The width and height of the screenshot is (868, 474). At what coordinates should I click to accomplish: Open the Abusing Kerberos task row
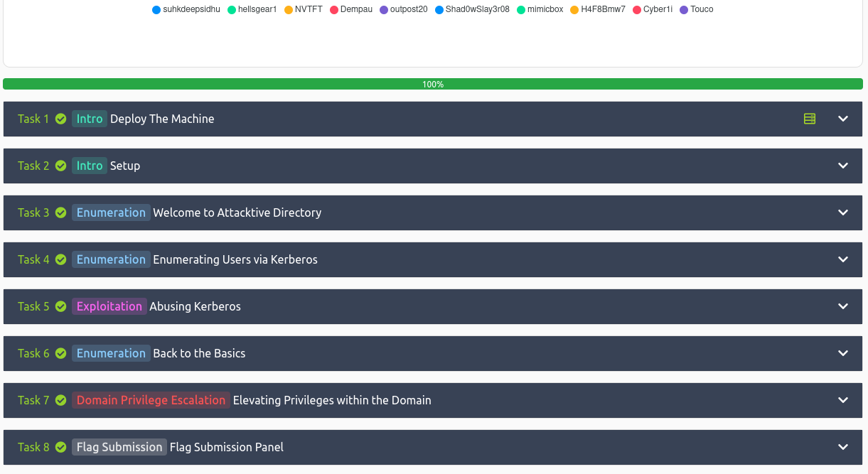click(x=195, y=306)
